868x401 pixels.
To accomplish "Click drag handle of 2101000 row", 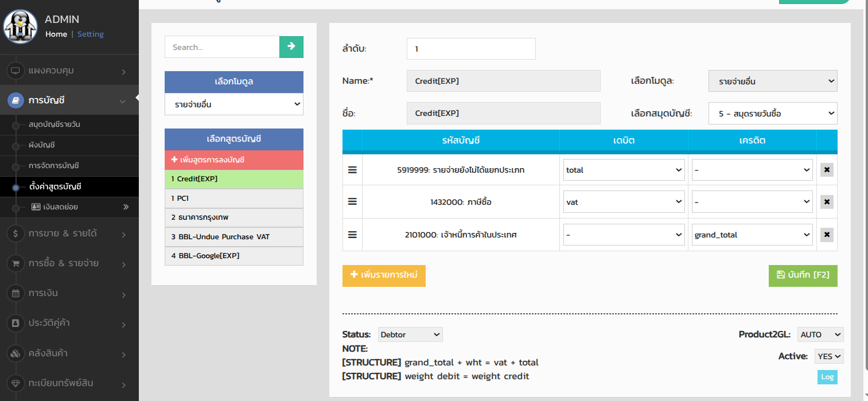I will [352, 235].
